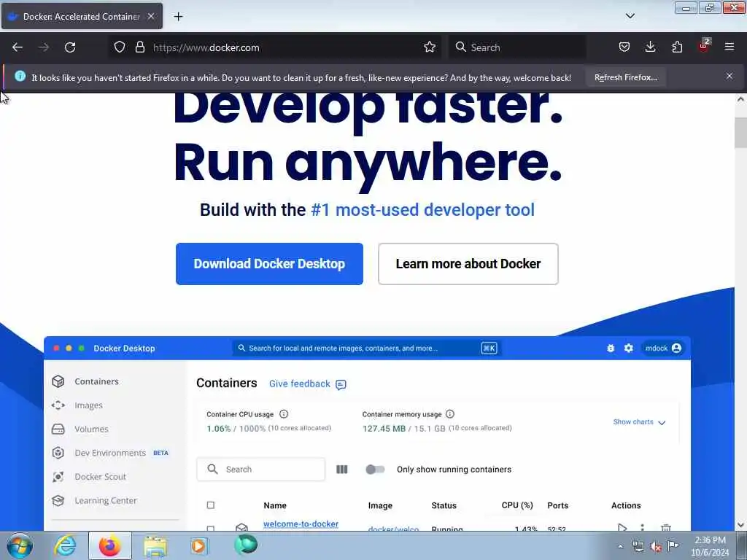Close the Docker tab
Viewport: 747px width, 560px height.
pyautogui.click(x=150, y=16)
